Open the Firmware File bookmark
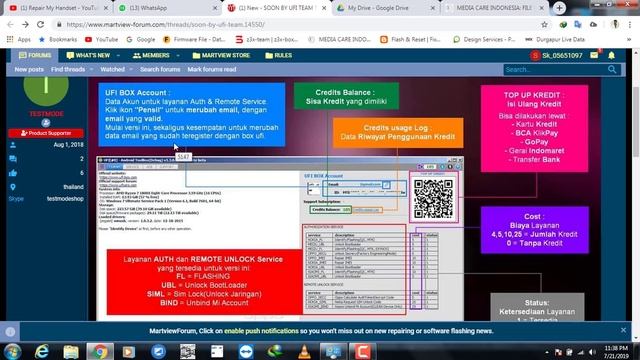This screenshot has width=640, height=360. [x=194, y=40]
